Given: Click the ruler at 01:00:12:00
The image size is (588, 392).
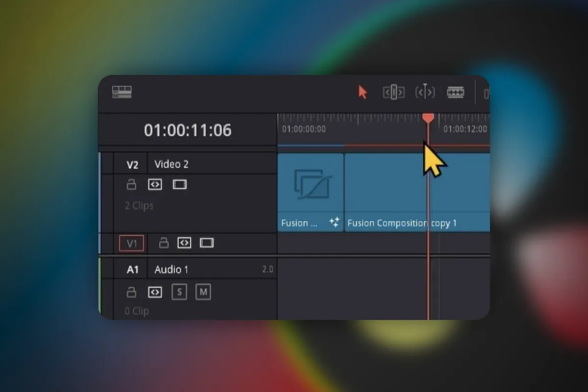Looking at the screenshot, I should (465, 129).
